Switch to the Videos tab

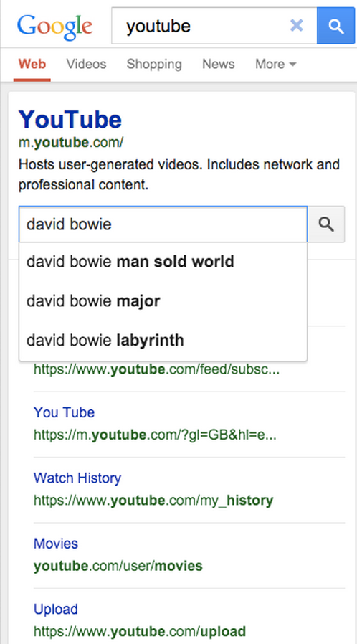point(86,64)
